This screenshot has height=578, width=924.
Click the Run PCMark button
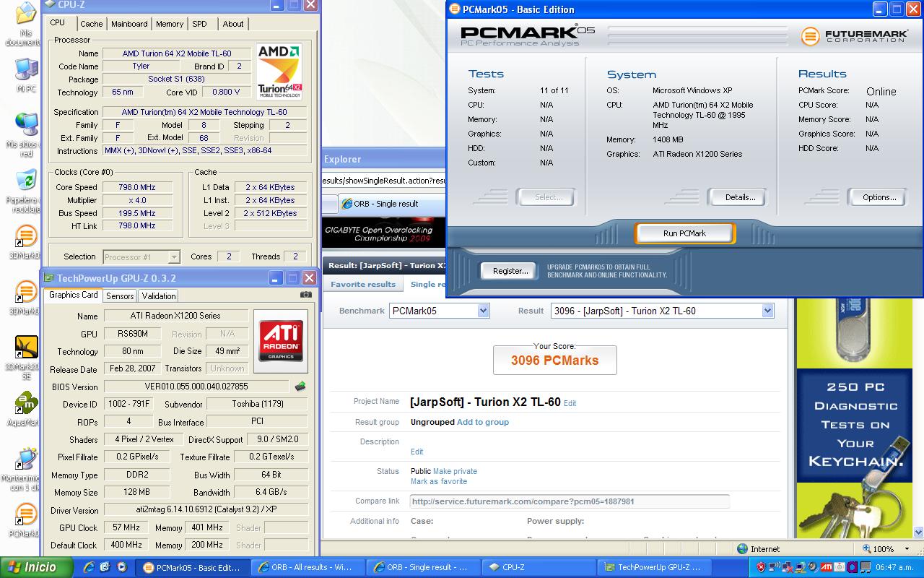684,233
